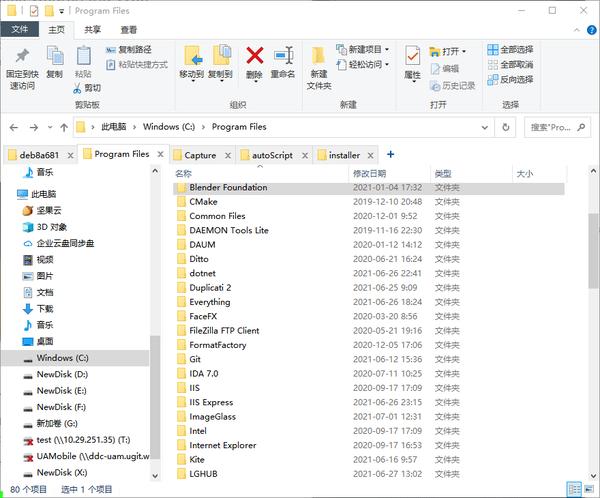Viewport: 600px width, 498px height.
Task: Go up one folder level arrow
Action: (x=64, y=127)
